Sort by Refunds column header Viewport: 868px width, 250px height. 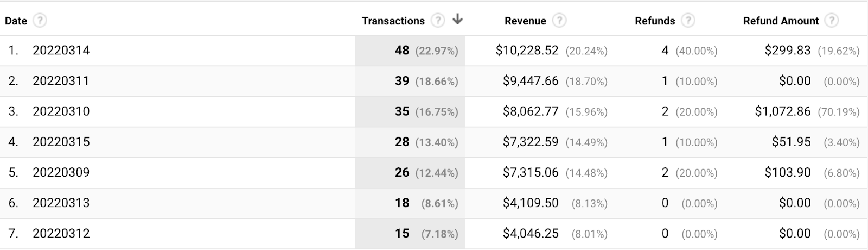[654, 21]
